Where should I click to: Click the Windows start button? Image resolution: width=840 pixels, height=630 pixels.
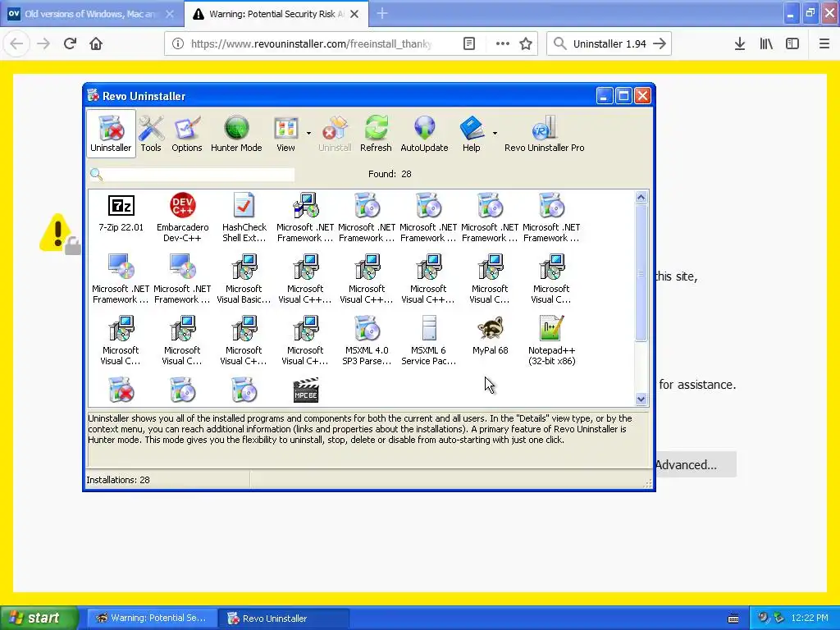[x=39, y=618]
